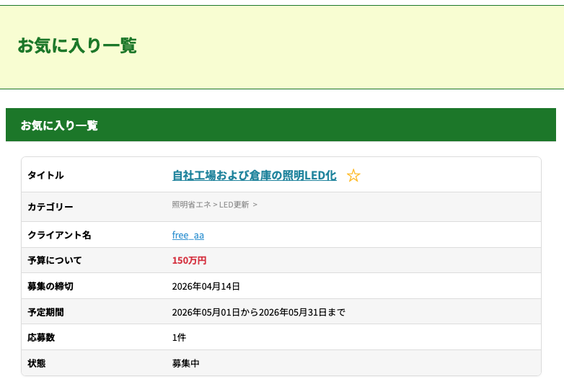Click the scheduled period date range text

(x=258, y=312)
